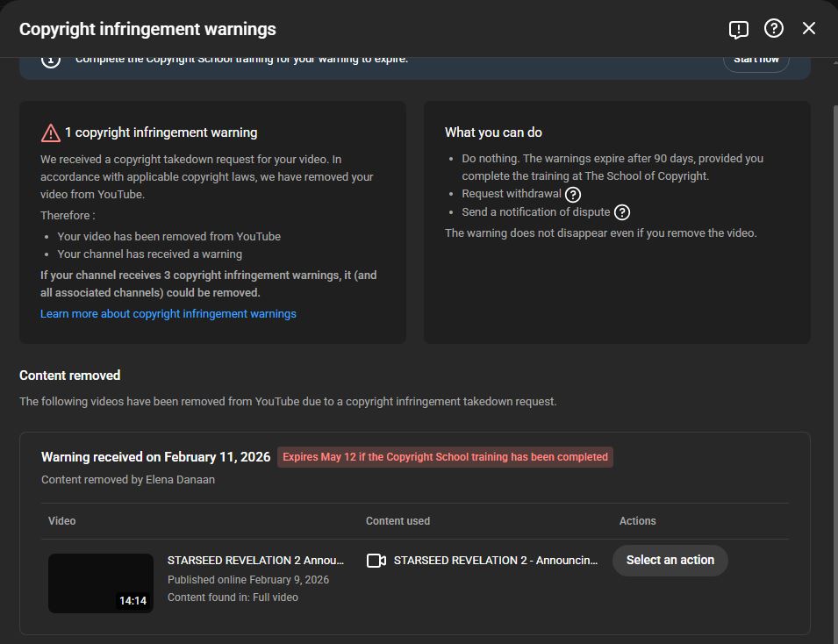Click the 14:14 video thumbnail
838x644 pixels.
(x=101, y=583)
